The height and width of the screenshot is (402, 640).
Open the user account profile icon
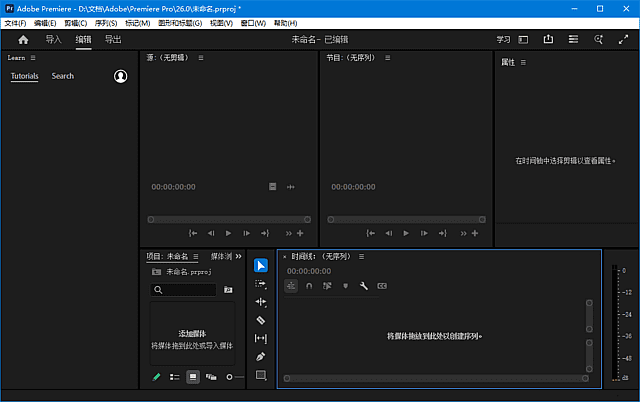(121, 76)
